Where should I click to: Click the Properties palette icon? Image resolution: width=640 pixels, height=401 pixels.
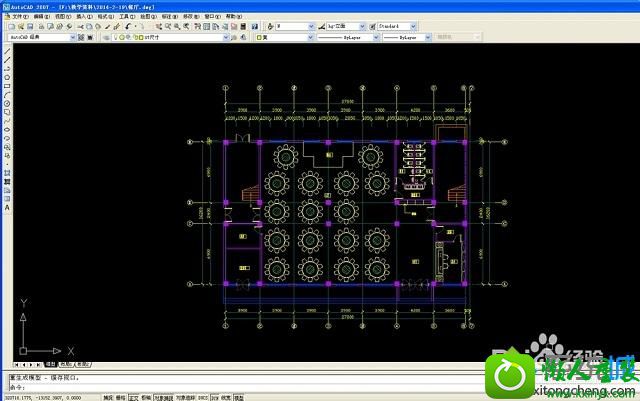[197, 27]
